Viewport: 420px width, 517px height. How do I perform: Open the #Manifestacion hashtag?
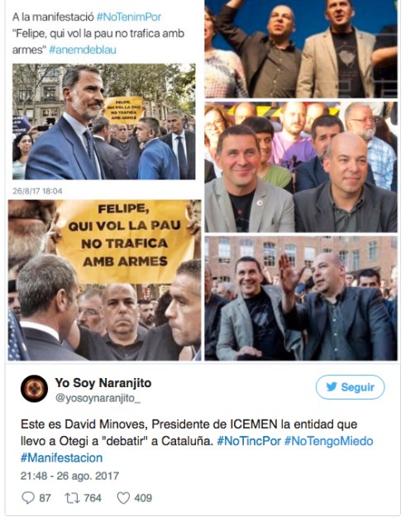click(62, 457)
